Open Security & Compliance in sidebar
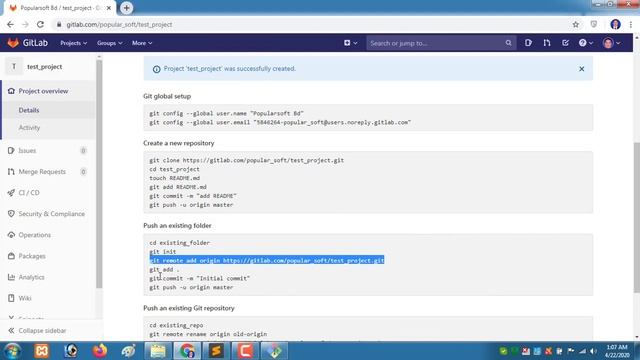640x360 pixels. 51,214
